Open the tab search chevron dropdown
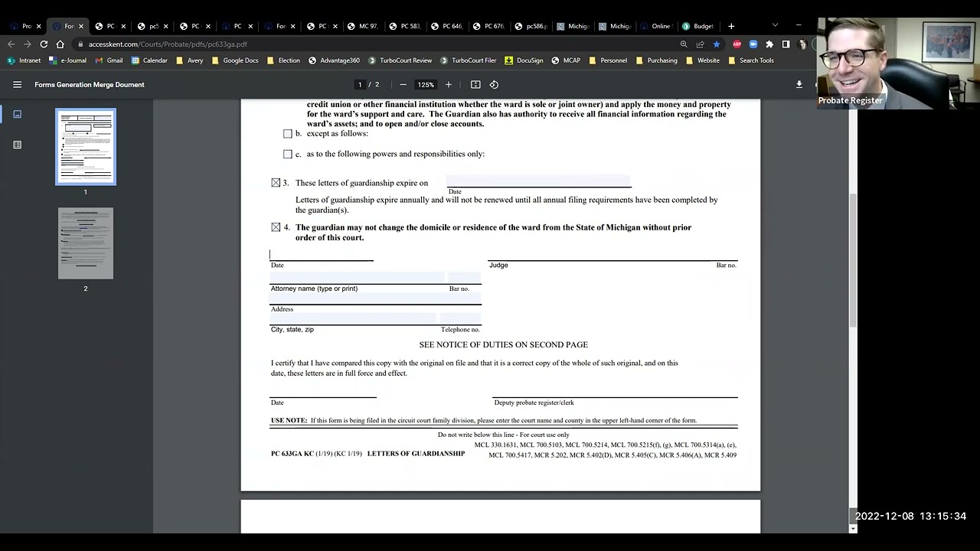980x551 pixels. pyautogui.click(x=775, y=26)
